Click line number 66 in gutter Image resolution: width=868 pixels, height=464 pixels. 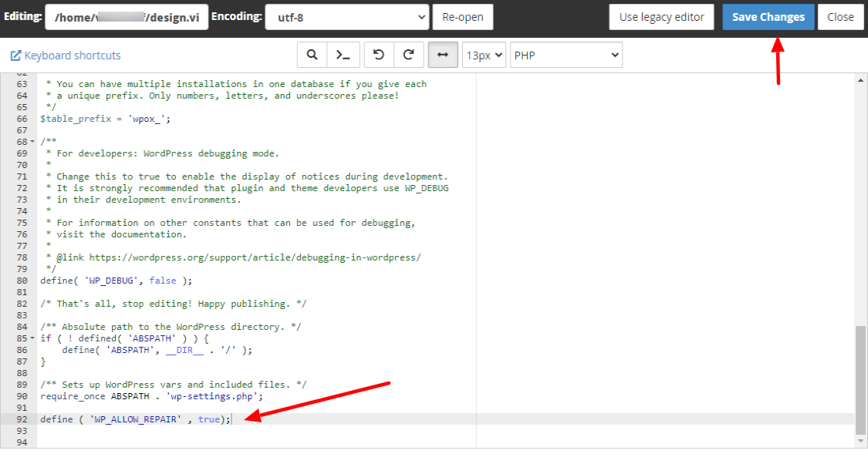tap(22, 119)
